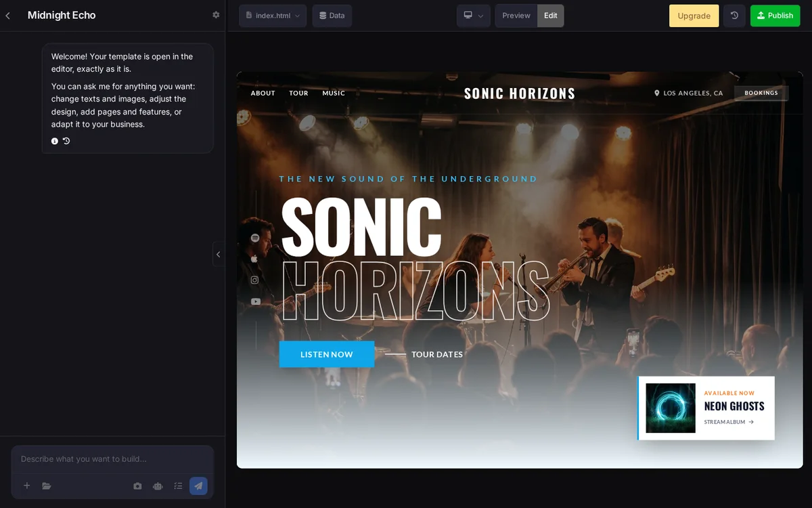Open the index.html page dropdown
The image size is (812, 508).
coord(273,16)
